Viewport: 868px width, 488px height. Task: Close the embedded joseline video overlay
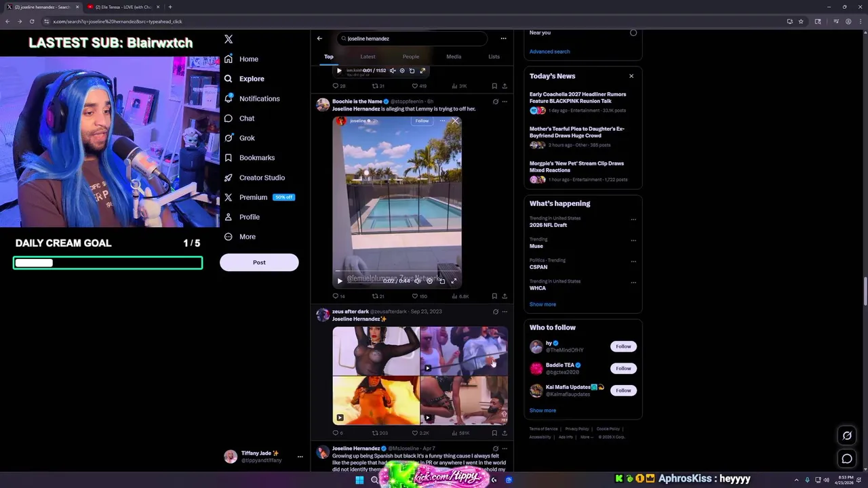point(456,121)
